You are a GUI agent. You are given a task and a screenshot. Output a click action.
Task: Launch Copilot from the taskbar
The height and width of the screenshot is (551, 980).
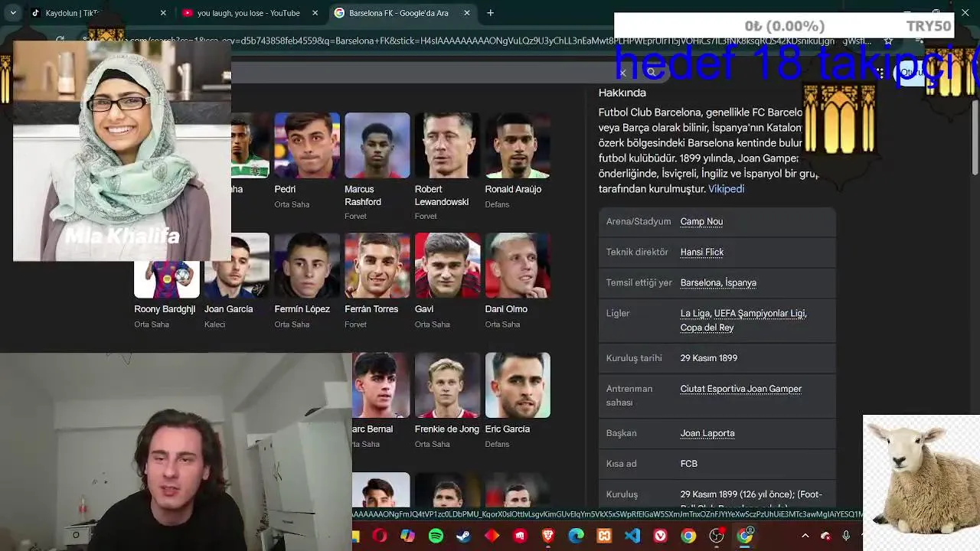coord(407,536)
